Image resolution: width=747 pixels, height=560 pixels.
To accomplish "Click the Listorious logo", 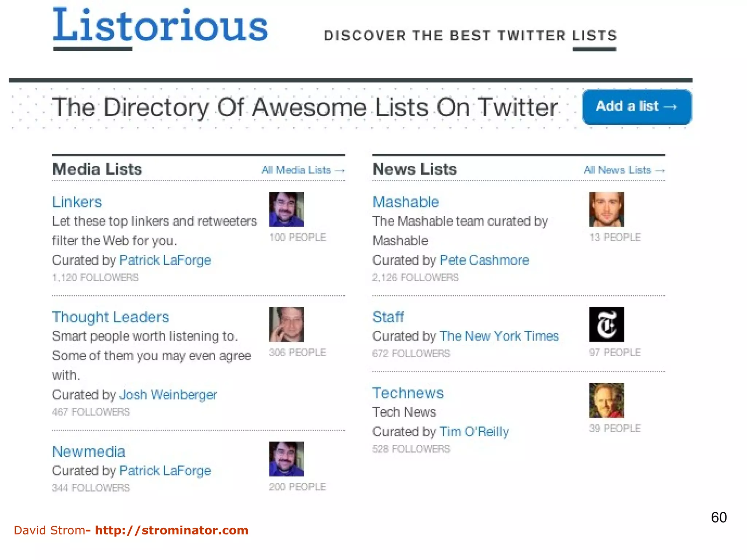I will click(160, 26).
